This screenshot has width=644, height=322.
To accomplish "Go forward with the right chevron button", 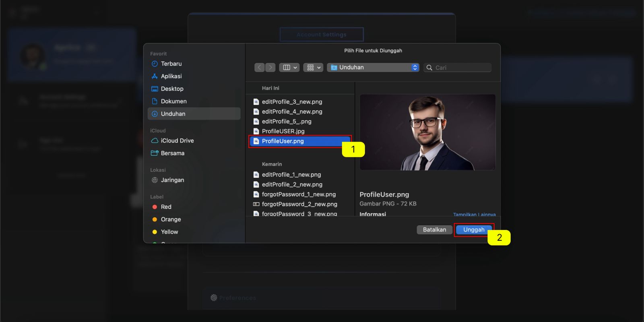I will [270, 68].
